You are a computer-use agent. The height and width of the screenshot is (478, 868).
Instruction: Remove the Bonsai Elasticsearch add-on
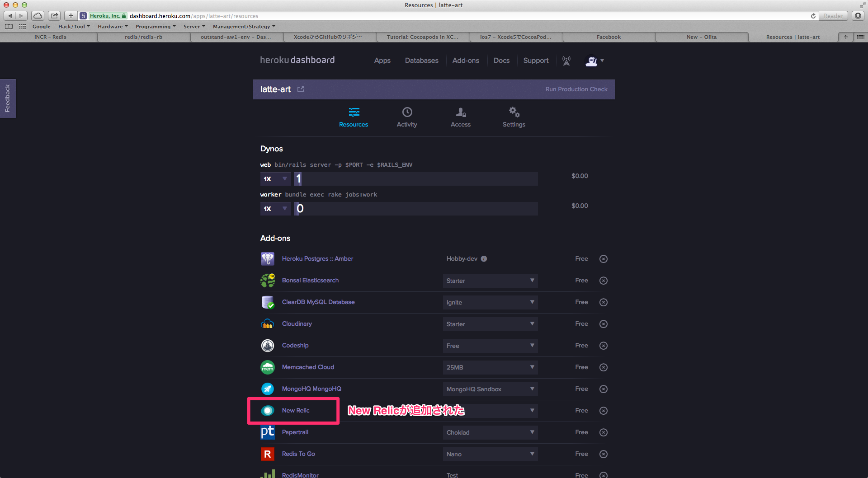[x=604, y=281]
